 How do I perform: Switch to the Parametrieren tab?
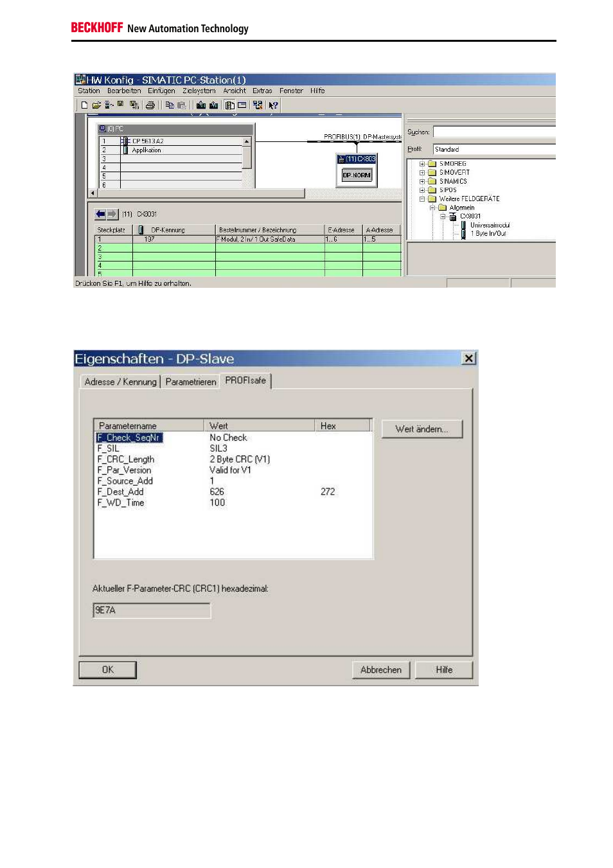(191, 382)
